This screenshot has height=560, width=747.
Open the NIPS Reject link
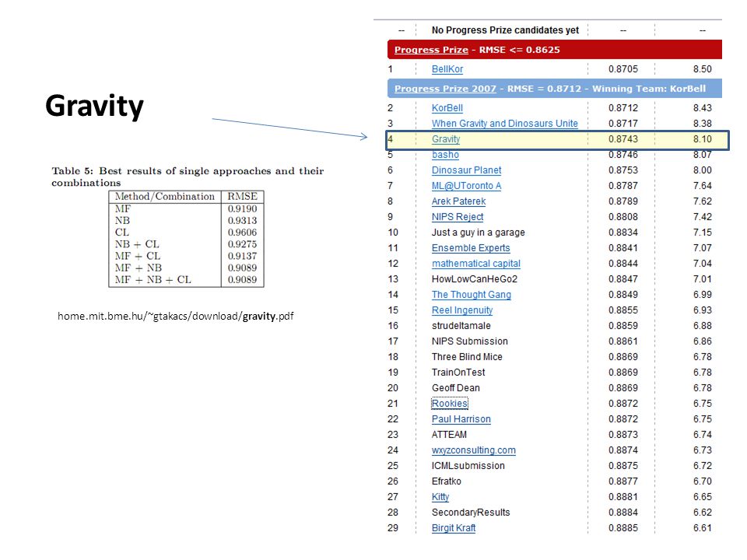[x=458, y=217]
